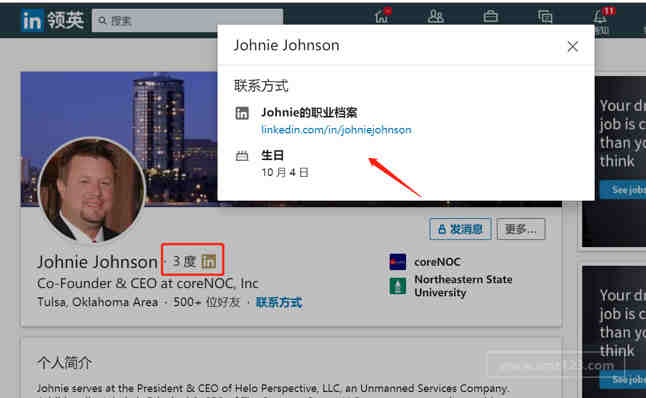Click the 10 月 4 日 birthday text
This screenshot has height=398, width=646.
(x=285, y=172)
